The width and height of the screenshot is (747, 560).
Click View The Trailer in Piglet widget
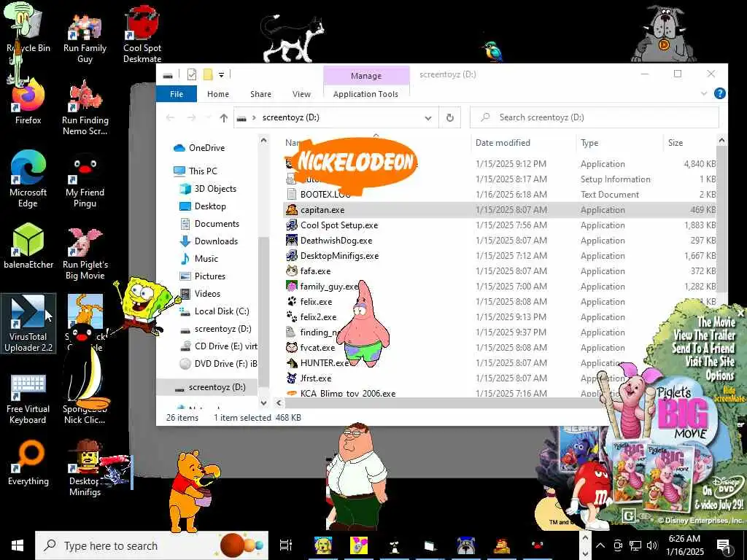pos(704,335)
